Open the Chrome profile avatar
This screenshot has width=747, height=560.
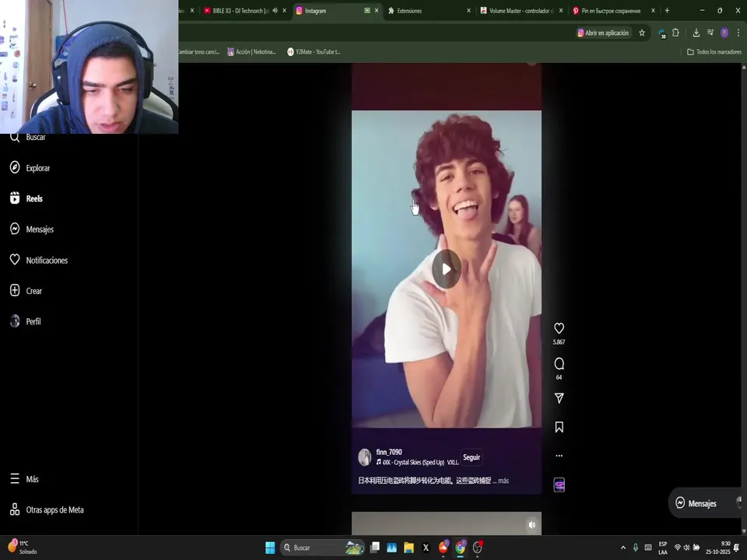point(724,33)
